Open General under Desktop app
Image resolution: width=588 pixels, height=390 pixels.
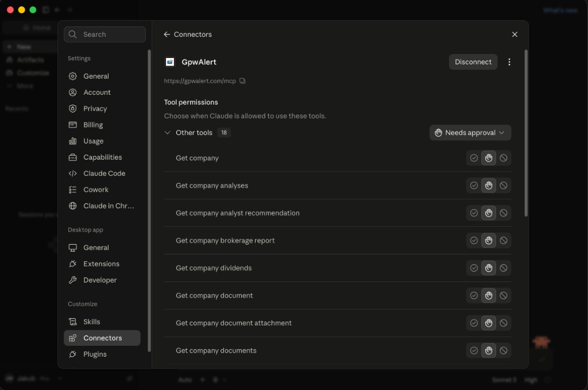tap(102, 248)
